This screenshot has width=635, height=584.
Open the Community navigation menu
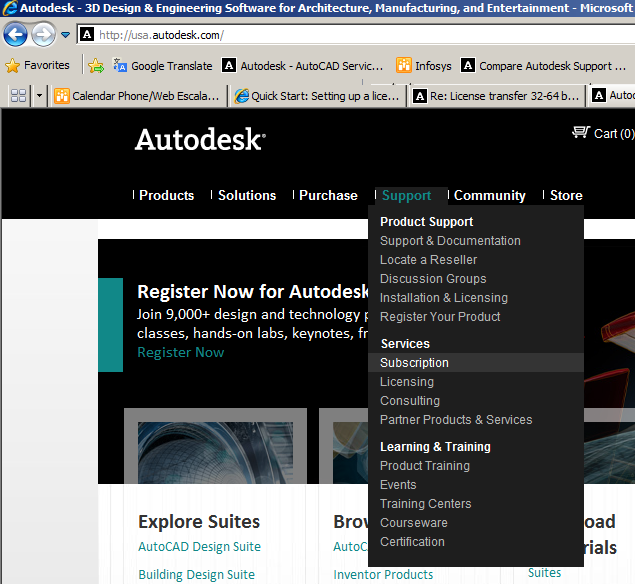[490, 196]
